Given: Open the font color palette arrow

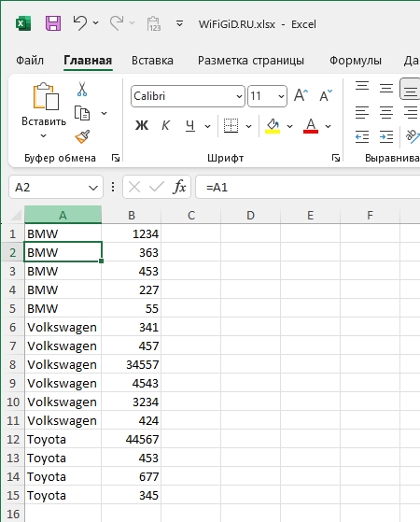Looking at the screenshot, I should click(329, 126).
